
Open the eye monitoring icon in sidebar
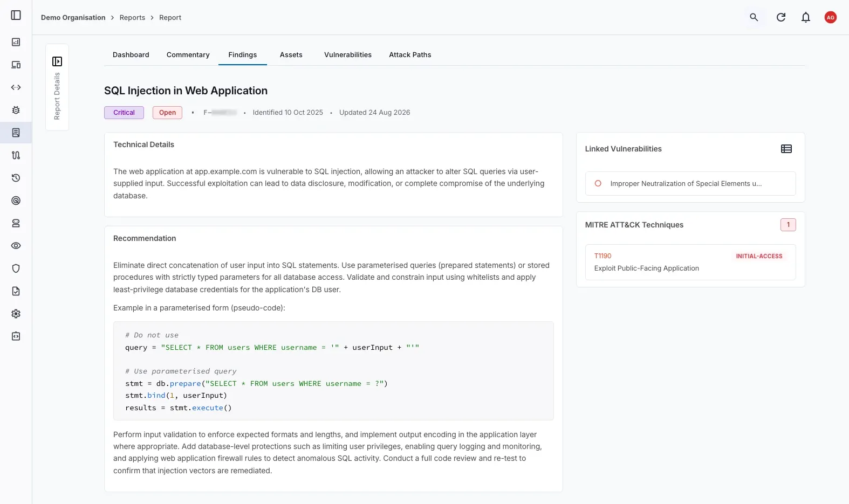tap(16, 246)
